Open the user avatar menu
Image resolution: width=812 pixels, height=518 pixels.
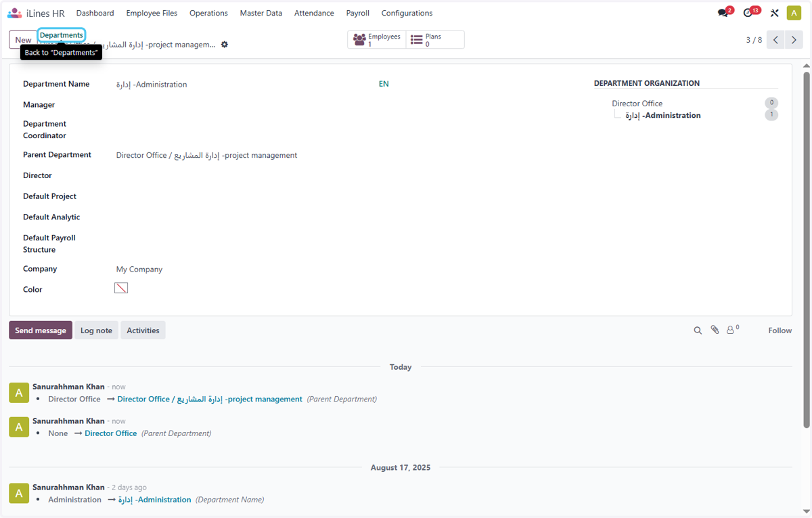point(794,13)
